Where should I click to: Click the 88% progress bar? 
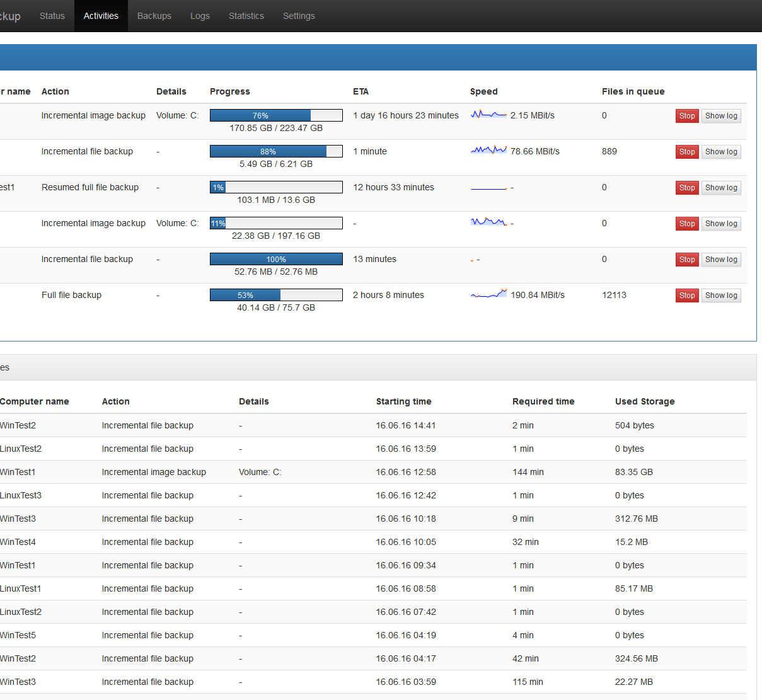pyautogui.click(x=276, y=151)
